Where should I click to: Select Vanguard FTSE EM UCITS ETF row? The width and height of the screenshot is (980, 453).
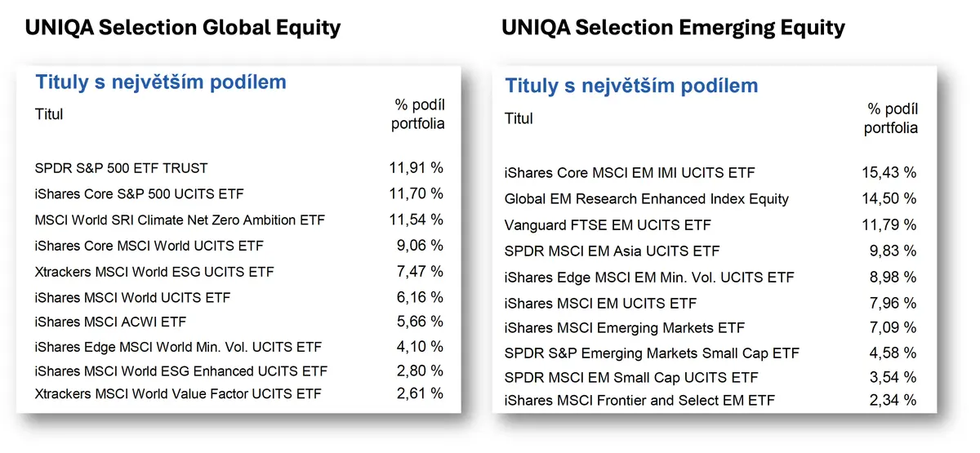[x=710, y=224]
